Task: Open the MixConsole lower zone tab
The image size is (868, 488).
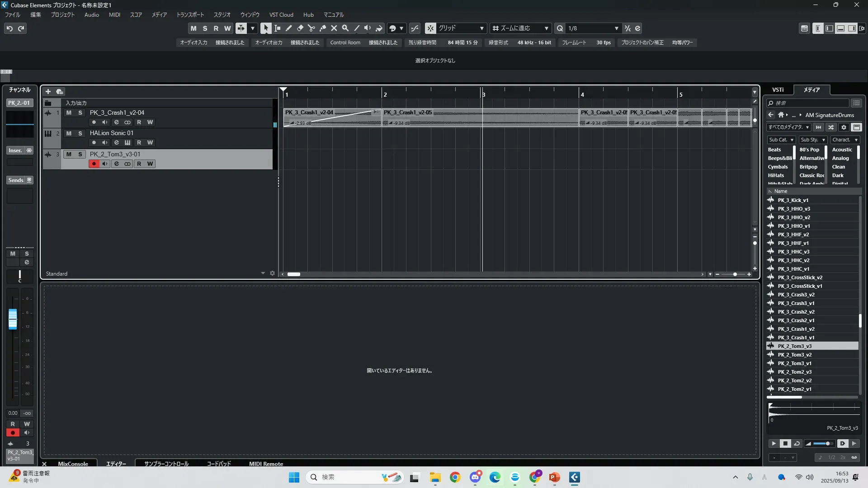Action: point(73,464)
